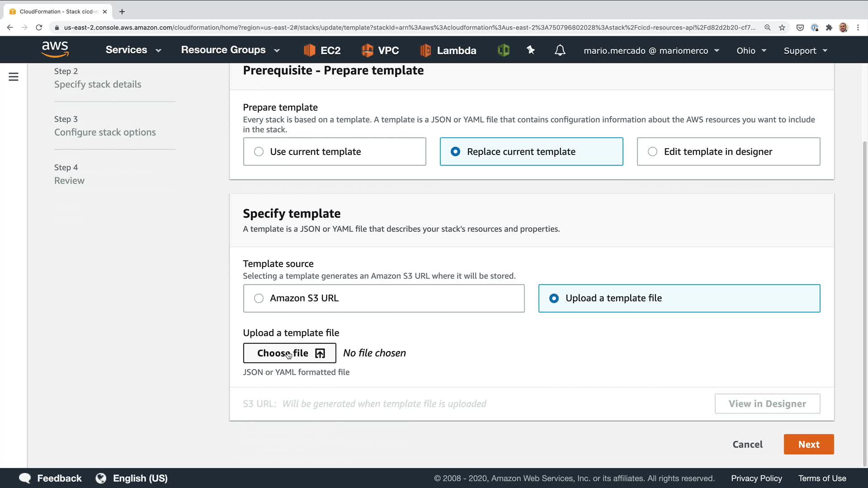Click the Choose file button
868x488 pixels.
(x=289, y=353)
